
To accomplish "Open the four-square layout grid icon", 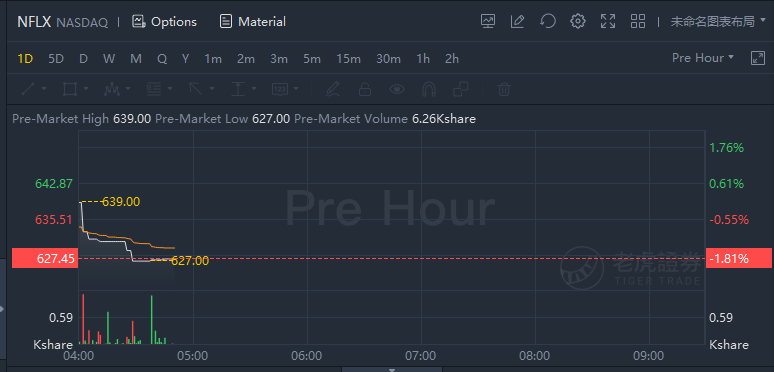I will (x=638, y=21).
